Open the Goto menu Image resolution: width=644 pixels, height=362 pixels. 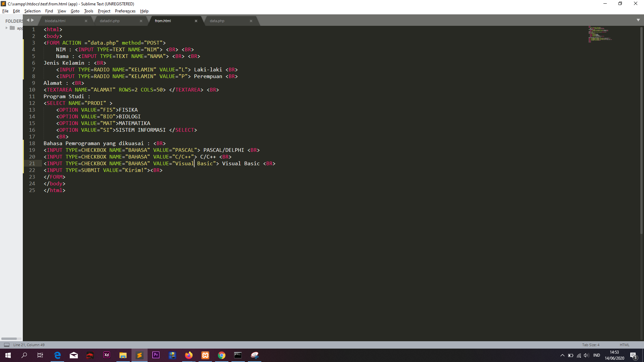tap(75, 11)
